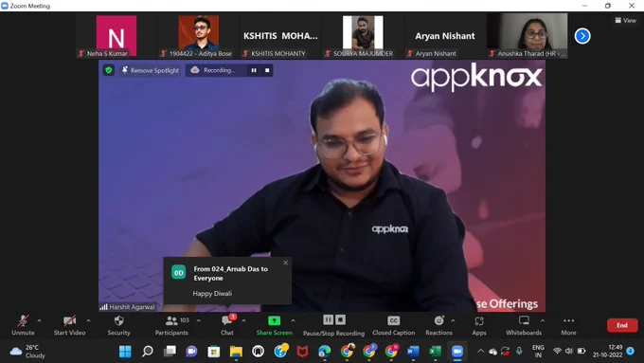This screenshot has width=644, height=363.
Task: Open clock showing 12:49 21-10-2022
Action: 607,352
